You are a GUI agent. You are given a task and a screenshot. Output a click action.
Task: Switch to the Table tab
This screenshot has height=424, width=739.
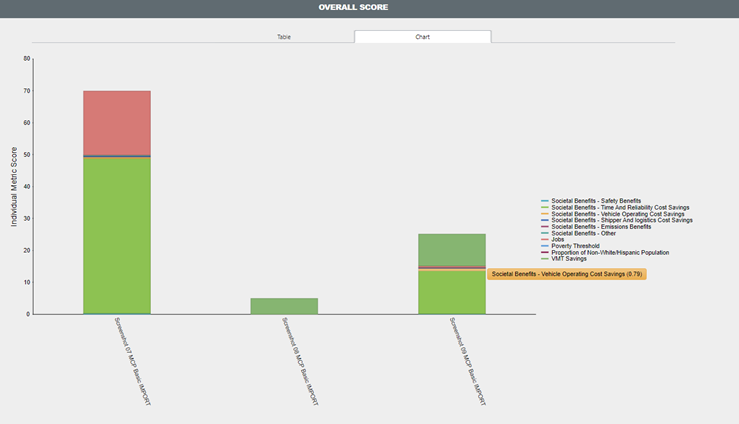tap(284, 37)
